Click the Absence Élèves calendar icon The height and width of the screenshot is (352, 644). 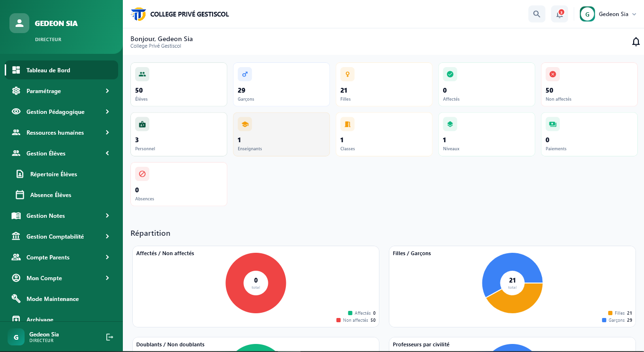(x=20, y=195)
